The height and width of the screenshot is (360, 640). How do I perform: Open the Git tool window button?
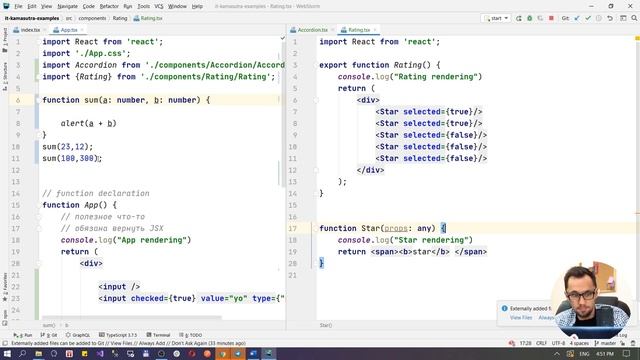(x=49, y=335)
